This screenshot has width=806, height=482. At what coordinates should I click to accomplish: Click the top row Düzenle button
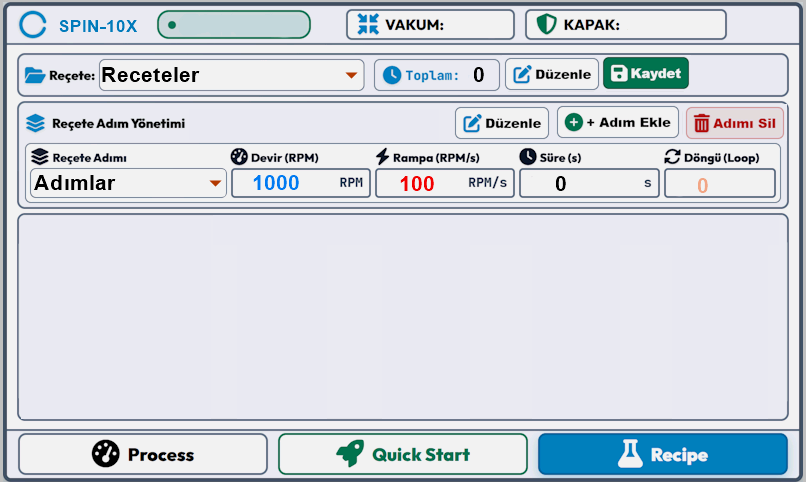point(552,75)
